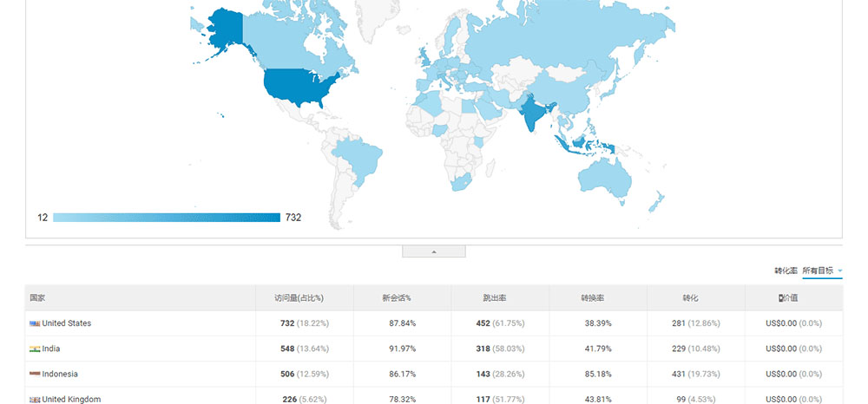Click the India country name

[52, 349]
